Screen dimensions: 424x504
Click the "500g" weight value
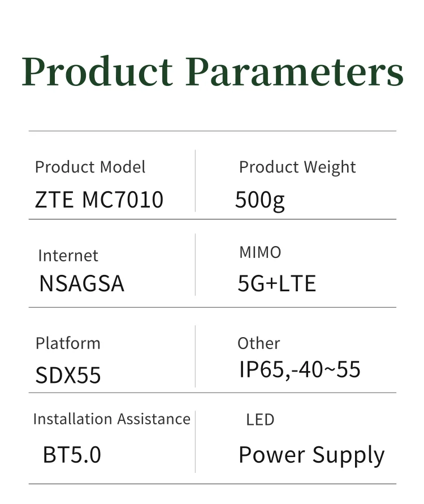point(260,200)
